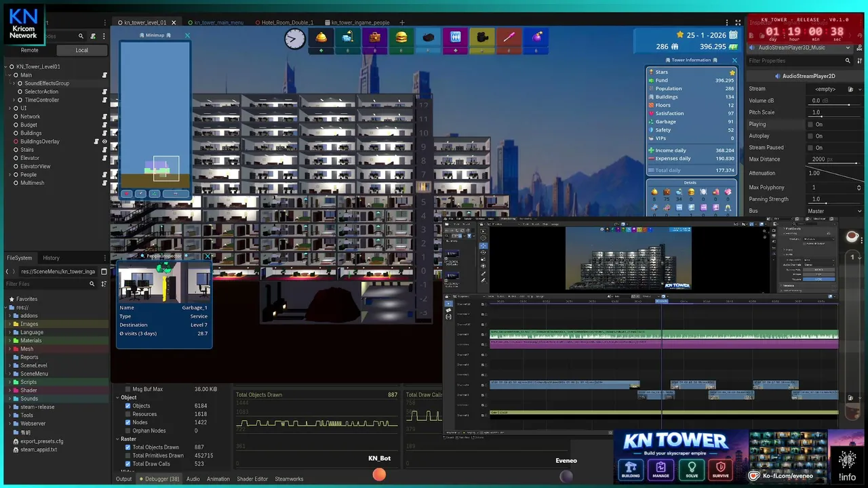The image size is (868, 488).
Task: Click the scene tree search icon
Action: tap(81, 36)
